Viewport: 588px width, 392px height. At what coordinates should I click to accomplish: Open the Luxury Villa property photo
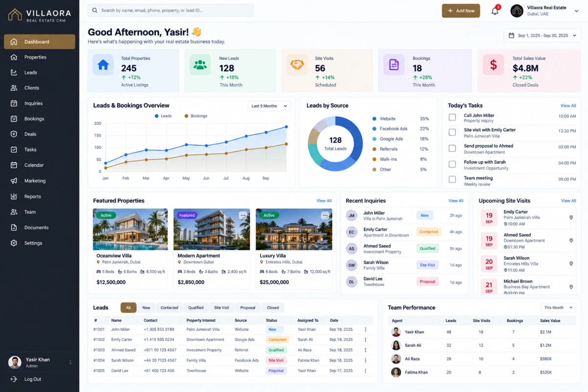[x=294, y=229]
